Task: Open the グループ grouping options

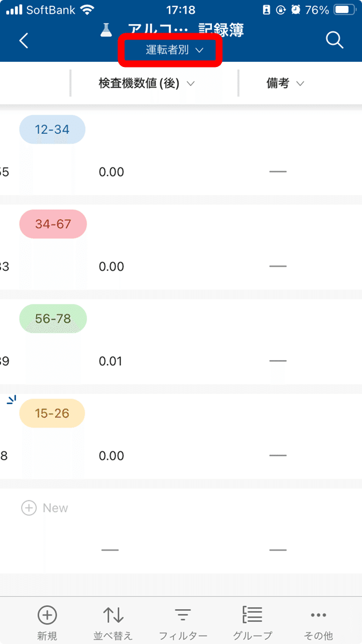Action: [252, 615]
